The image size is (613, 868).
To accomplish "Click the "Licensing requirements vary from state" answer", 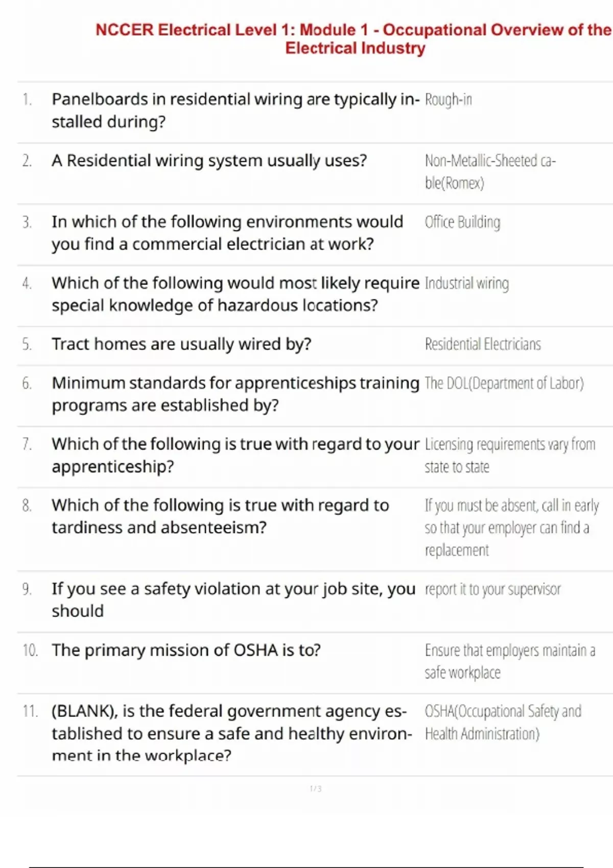I will click(x=509, y=455).
